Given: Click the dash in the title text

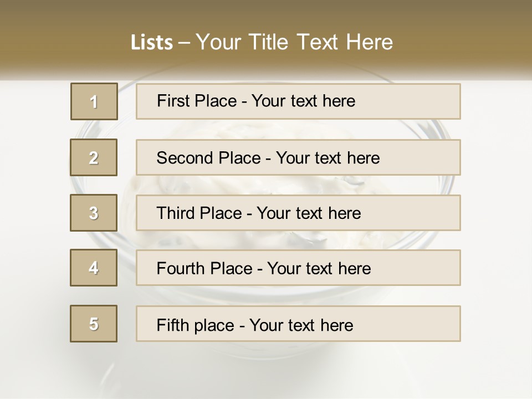Looking at the screenshot, I should [184, 43].
